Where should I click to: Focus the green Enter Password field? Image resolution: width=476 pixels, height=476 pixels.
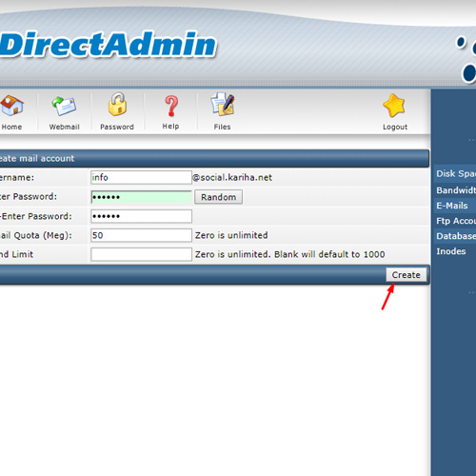pyautogui.click(x=141, y=197)
